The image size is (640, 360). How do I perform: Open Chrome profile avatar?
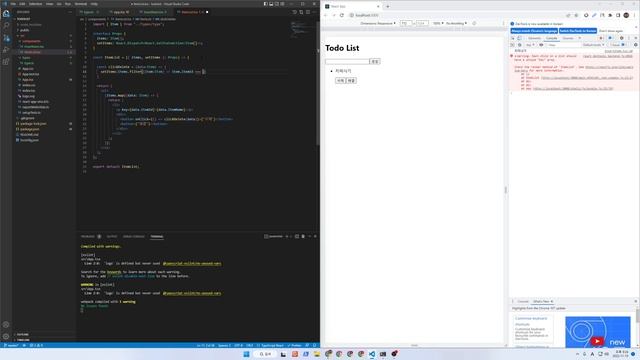(626, 15)
